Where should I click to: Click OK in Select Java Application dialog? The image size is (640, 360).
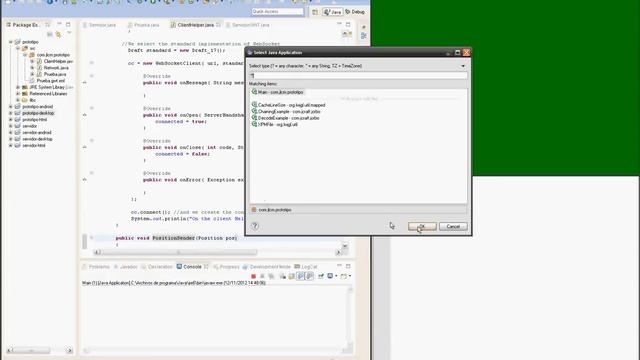pos(422,226)
